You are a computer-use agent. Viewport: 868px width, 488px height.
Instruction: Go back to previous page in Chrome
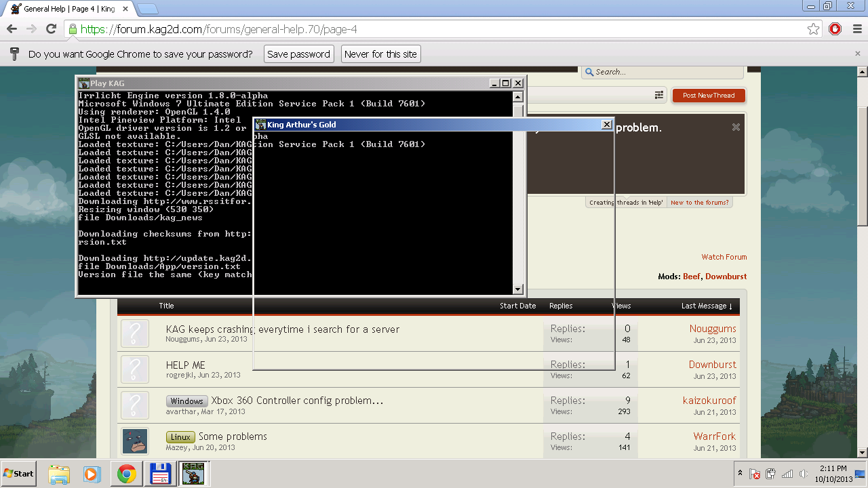point(12,29)
